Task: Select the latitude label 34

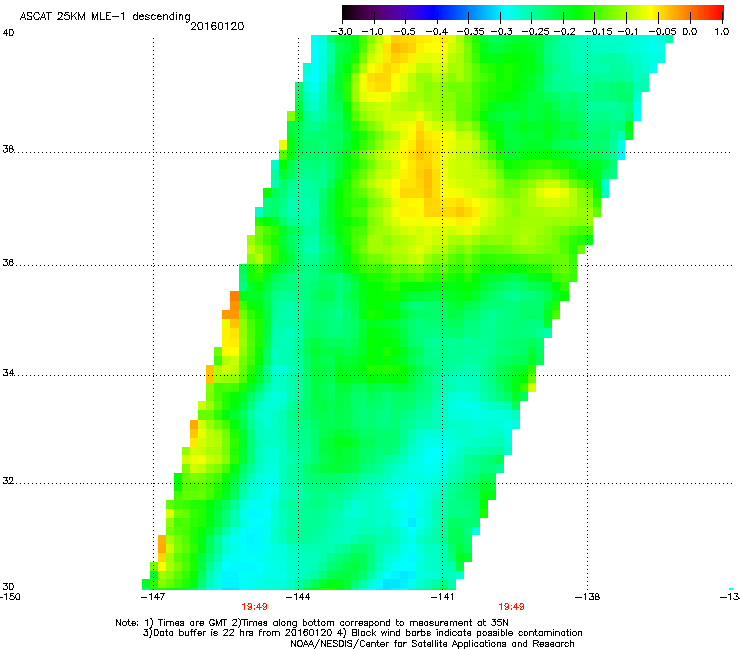Action: [x=8, y=373]
